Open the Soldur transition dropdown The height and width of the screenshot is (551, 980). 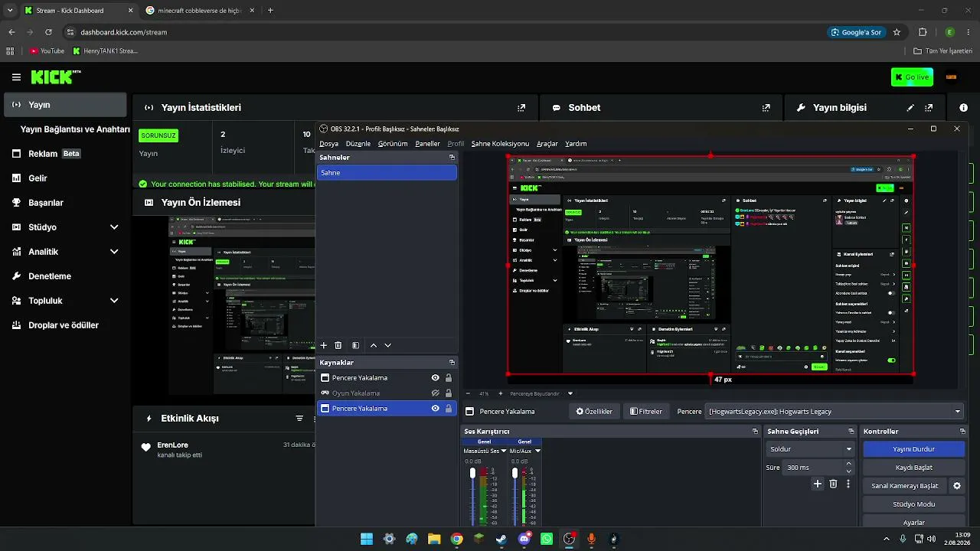[810, 449]
